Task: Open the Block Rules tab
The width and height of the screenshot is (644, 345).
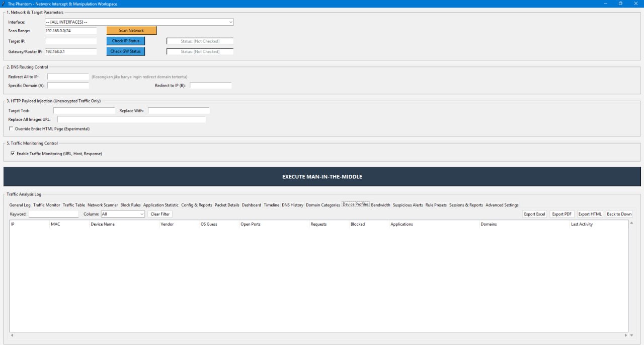Action: 131,205
